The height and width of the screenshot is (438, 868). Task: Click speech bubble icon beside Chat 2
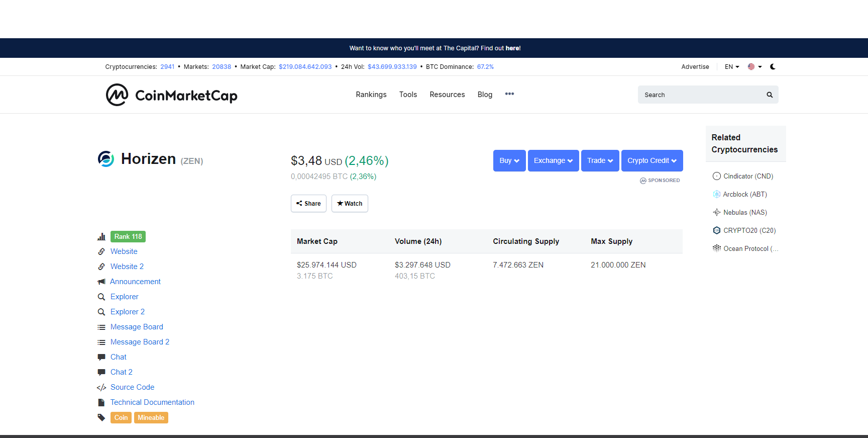[101, 372]
